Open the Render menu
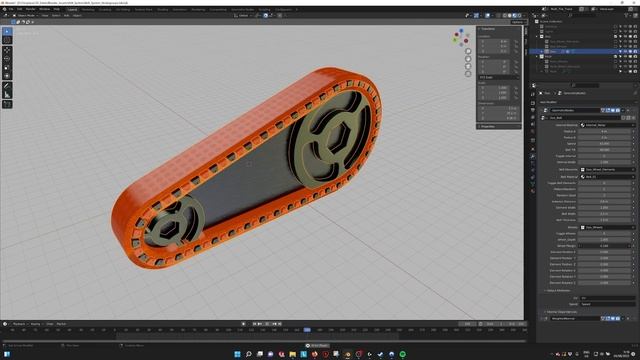Image resolution: width=640 pixels, height=360 pixels. 31,9
